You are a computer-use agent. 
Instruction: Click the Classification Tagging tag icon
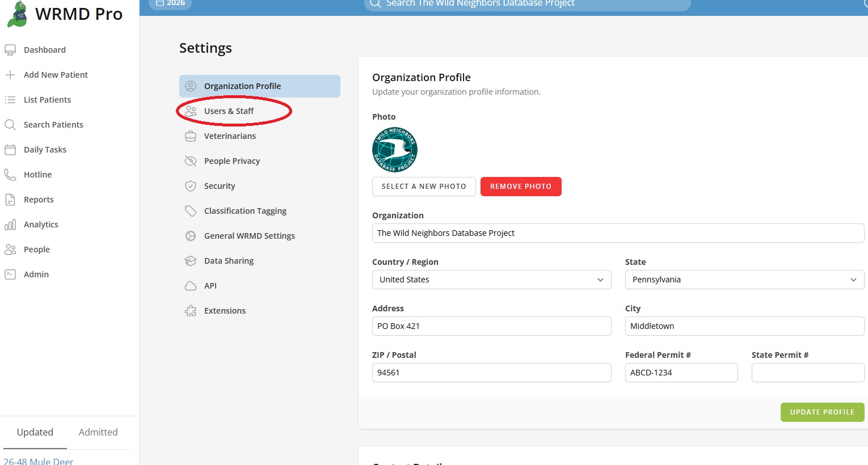[x=191, y=211]
